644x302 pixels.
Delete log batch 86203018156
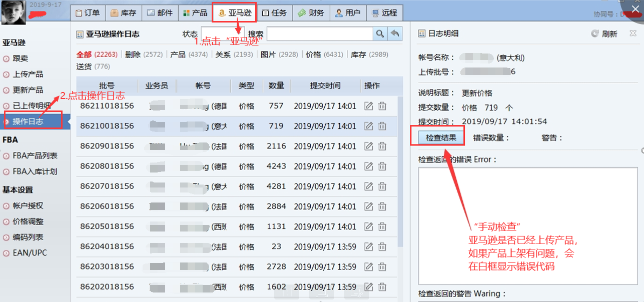tap(382, 266)
